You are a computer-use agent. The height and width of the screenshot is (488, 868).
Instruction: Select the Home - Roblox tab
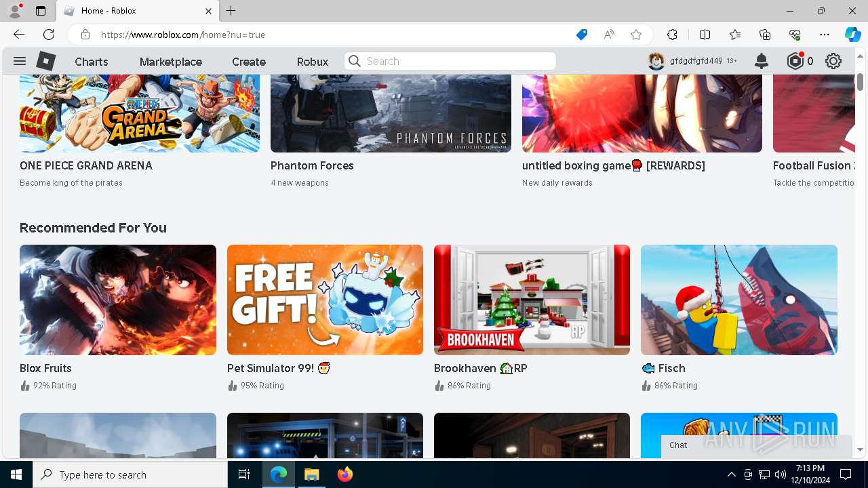point(138,11)
